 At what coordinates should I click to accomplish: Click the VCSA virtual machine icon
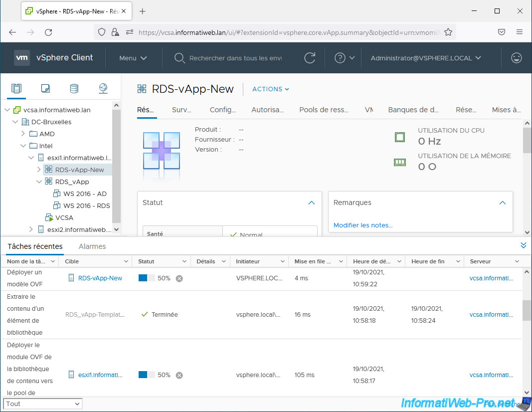[x=49, y=217]
